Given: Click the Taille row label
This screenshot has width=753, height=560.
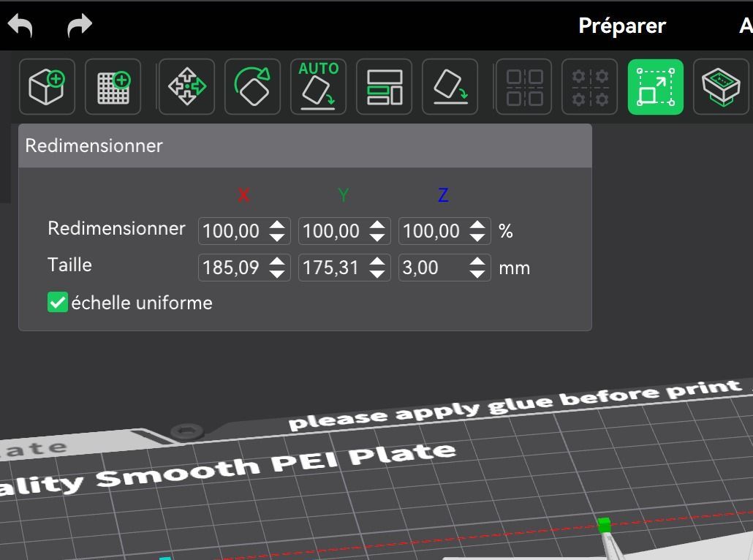Looking at the screenshot, I should coord(69,265).
